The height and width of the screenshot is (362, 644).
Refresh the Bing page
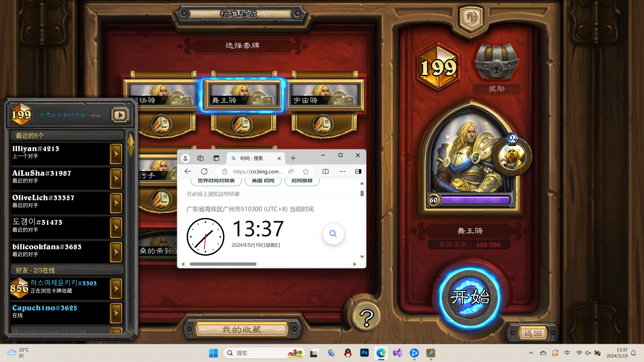[x=204, y=171]
